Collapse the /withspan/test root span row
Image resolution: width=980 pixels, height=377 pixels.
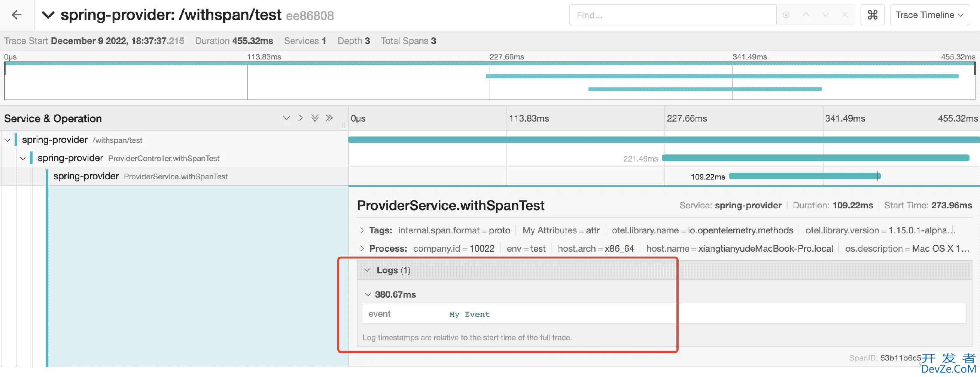[7, 140]
